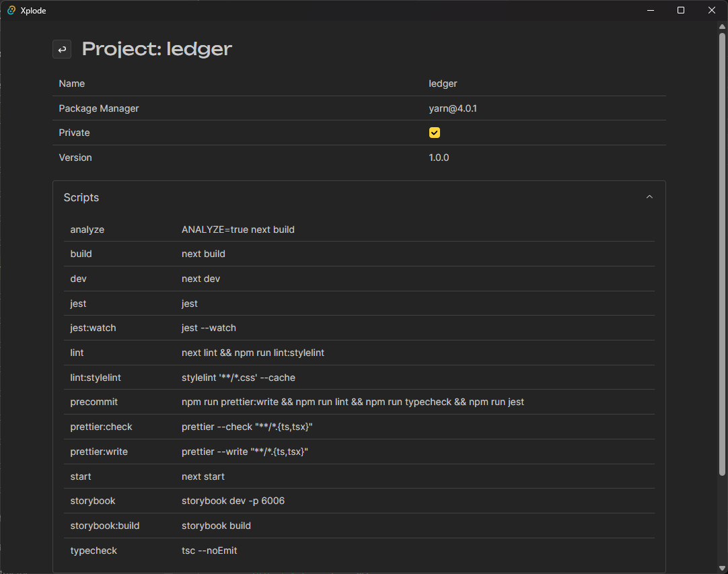Click the 'next dev' command text
The height and width of the screenshot is (574, 728).
201,279
